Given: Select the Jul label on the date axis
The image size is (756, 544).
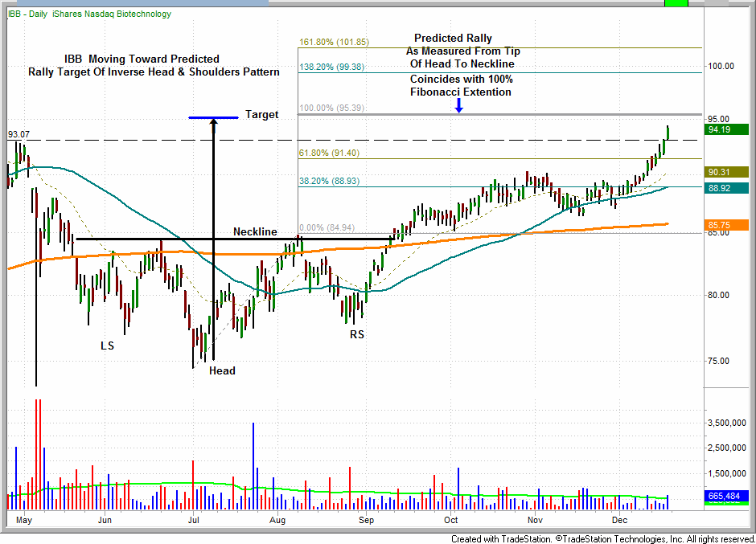Looking at the screenshot, I should (x=193, y=521).
